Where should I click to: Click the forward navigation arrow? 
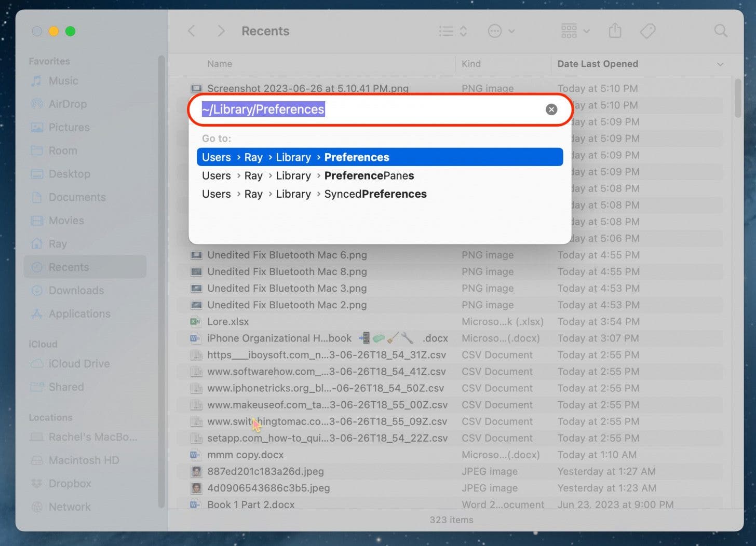click(x=221, y=31)
